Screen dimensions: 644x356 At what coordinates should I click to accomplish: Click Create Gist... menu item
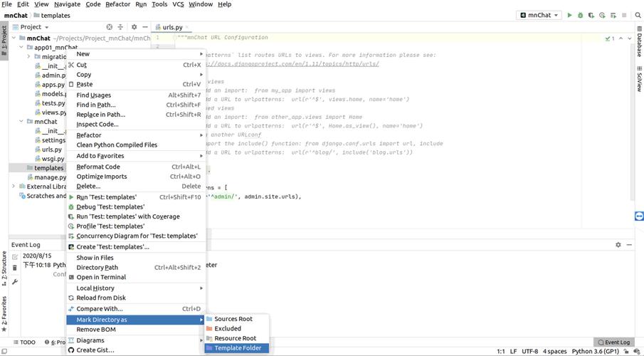coord(136,350)
